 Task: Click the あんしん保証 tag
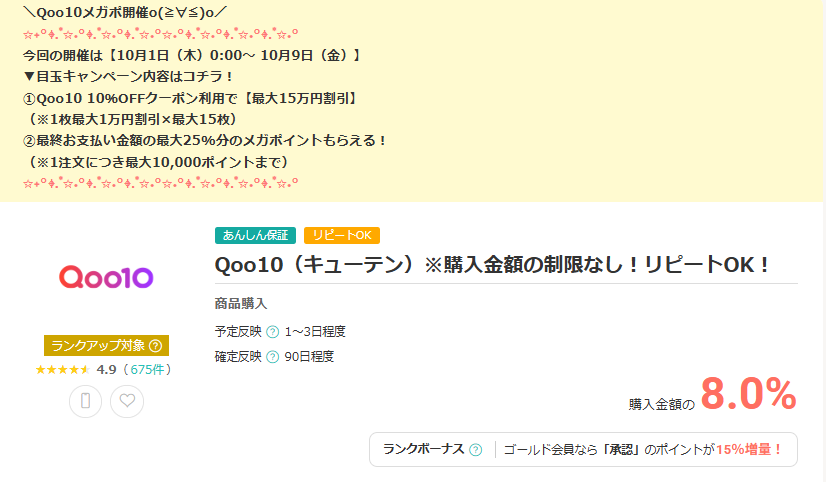click(255, 235)
